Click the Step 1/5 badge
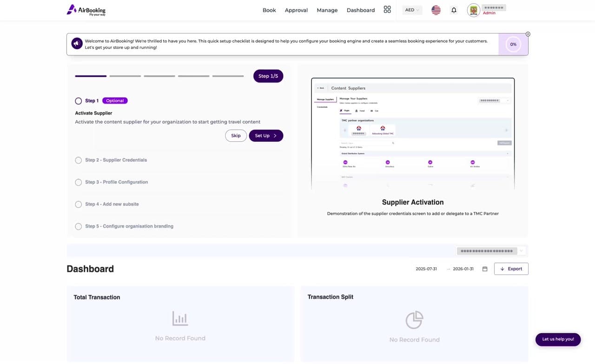This screenshot has width=595, height=364. pyautogui.click(x=268, y=76)
